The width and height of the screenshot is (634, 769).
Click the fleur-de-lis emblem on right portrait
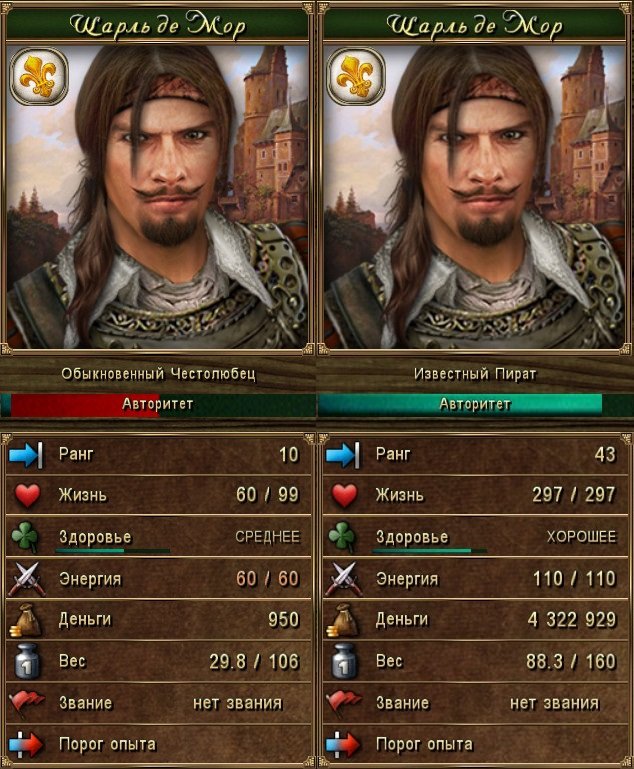356,77
